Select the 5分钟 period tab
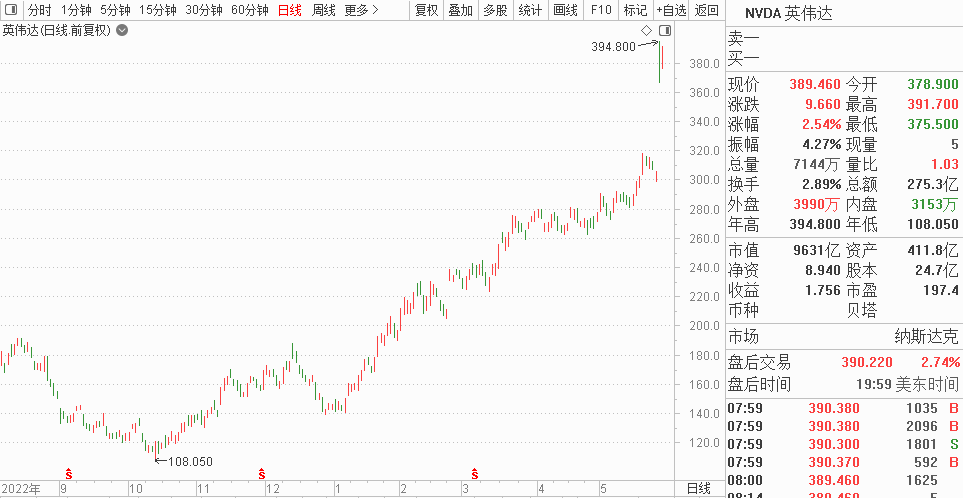 coord(115,10)
